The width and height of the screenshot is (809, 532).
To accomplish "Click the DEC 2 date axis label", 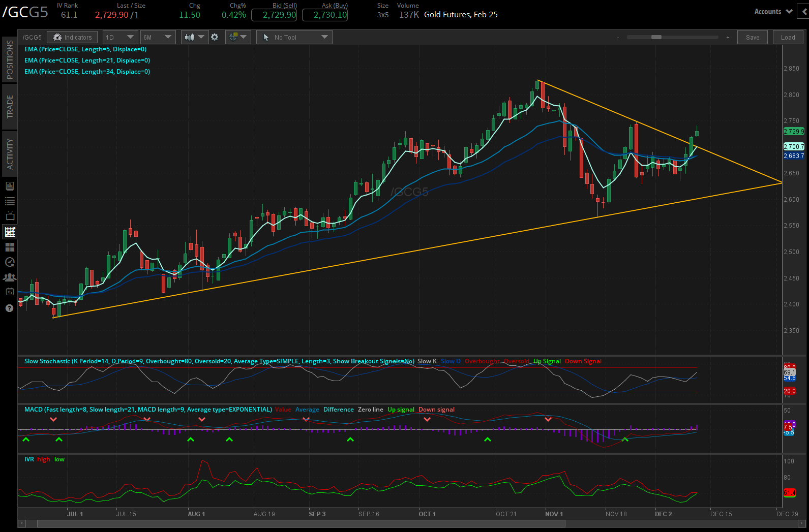I will [664, 514].
